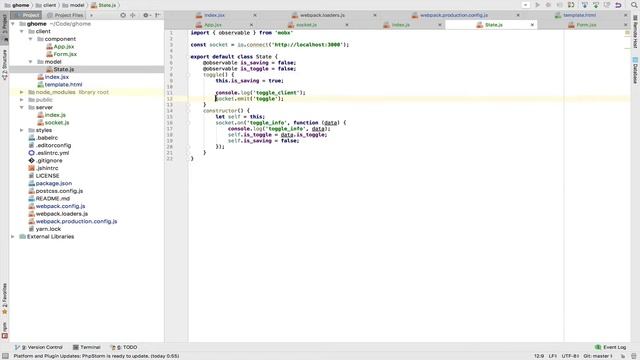Image resolution: width=640 pixels, height=360 pixels.
Task: Click the hide Project panel icon
Action: [158, 15]
